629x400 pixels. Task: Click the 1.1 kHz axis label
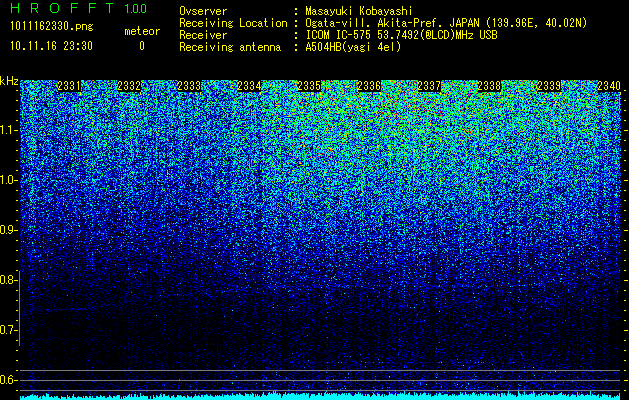(x=8, y=130)
